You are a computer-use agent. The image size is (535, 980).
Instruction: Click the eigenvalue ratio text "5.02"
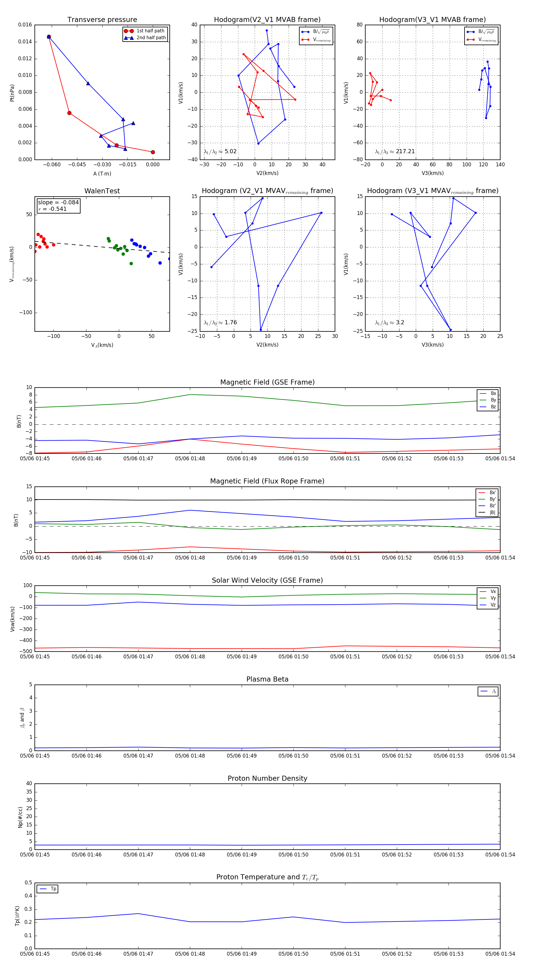(231, 151)
